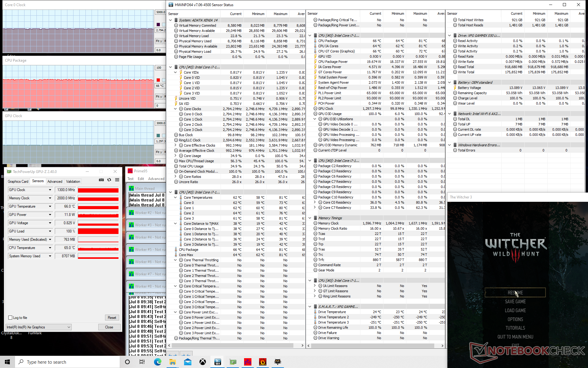Click HWiNFO expand-columns arrows button
The width and height of the screenshot is (588, 368).
point(173,354)
